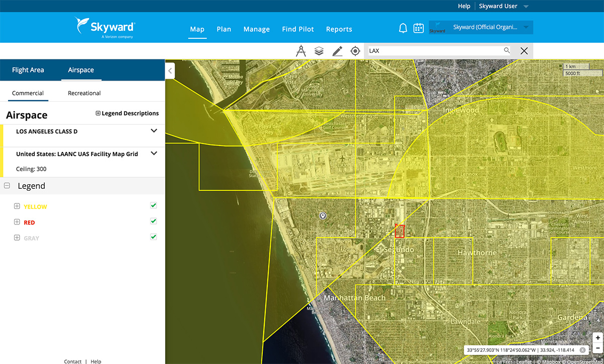Open the map layers icon
This screenshot has height=364, width=604.
tap(319, 51)
